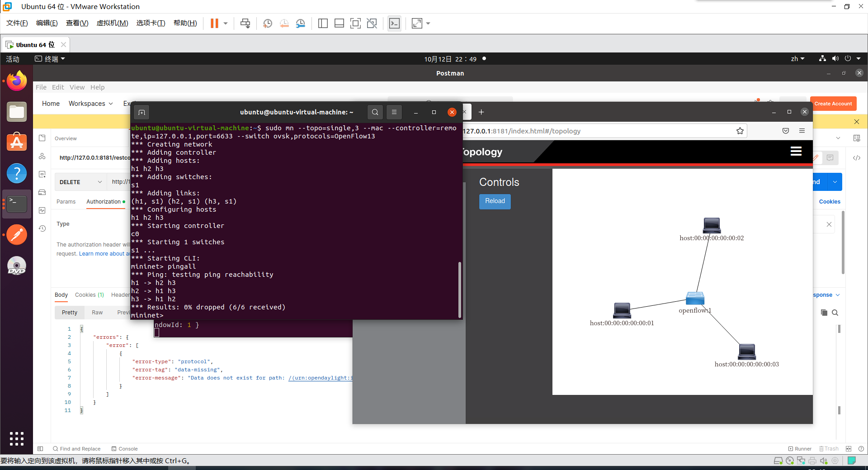Switch to Terminal in the Ubuntu dock
The height and width of the screenshot is (470, 868).
[17, 204]
